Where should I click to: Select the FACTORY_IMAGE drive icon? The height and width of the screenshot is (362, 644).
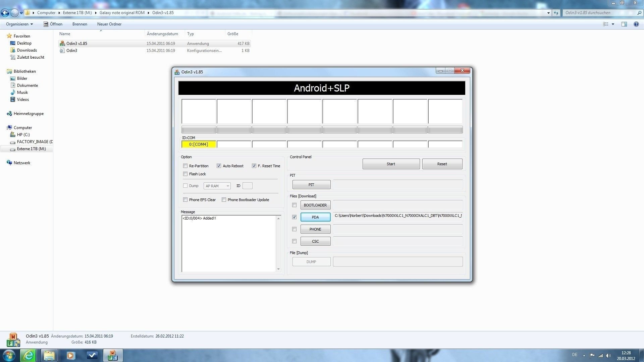click(x=13, y=142)
